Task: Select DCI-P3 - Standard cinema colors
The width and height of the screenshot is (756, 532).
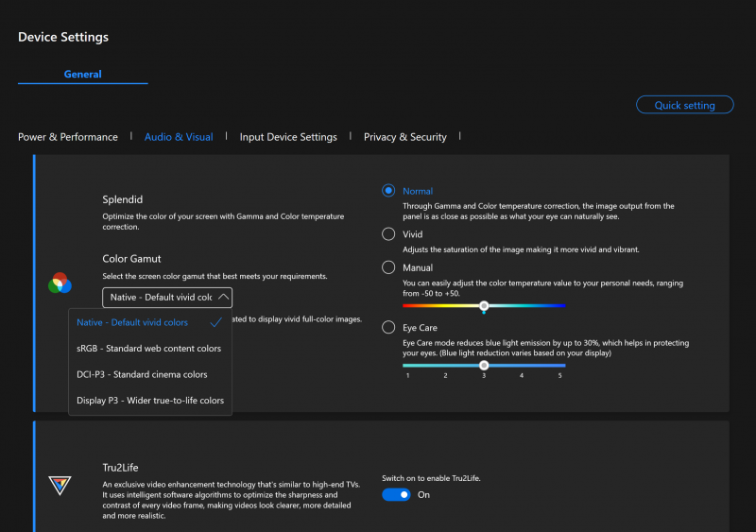Action: [149, 374]
